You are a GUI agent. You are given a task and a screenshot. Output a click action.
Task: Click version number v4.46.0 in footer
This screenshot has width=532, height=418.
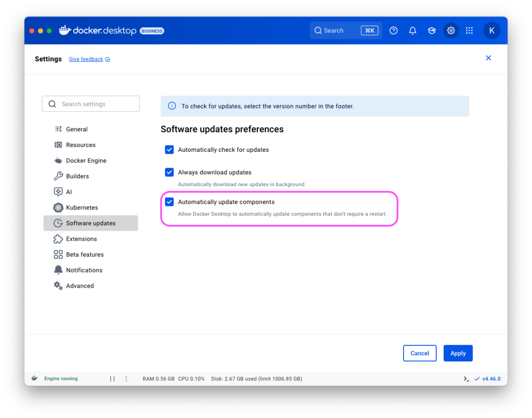[x=491, y=379]
